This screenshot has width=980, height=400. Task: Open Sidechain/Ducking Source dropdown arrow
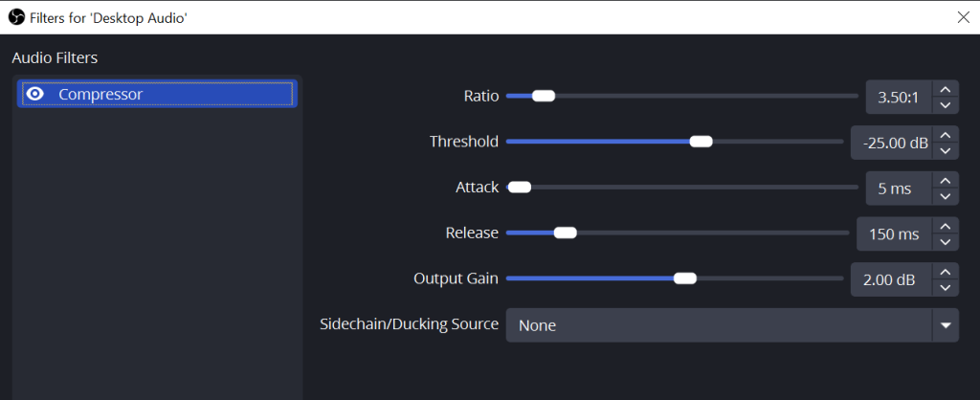pos(946,325)
